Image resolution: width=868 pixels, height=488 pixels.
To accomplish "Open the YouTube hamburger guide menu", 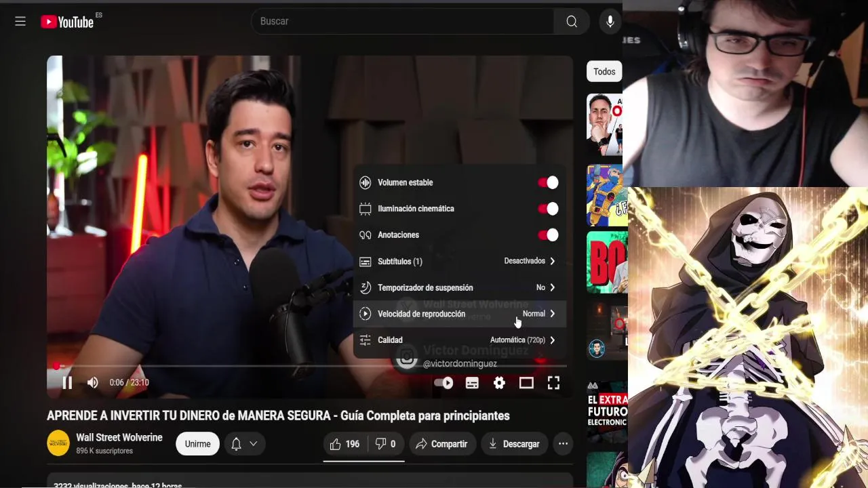I will click(20, 22).
